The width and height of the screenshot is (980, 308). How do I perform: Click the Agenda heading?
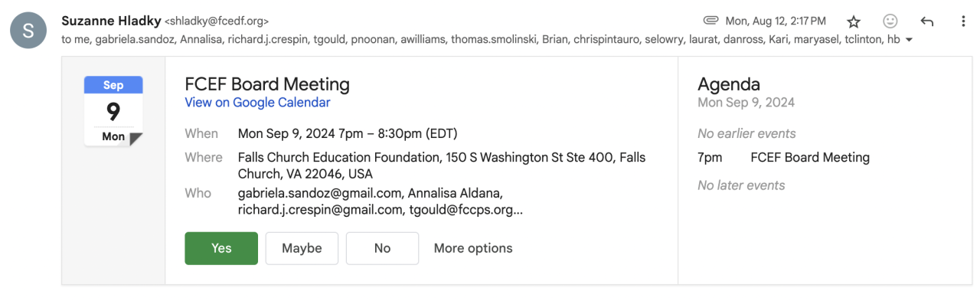[x=729, y=84]
